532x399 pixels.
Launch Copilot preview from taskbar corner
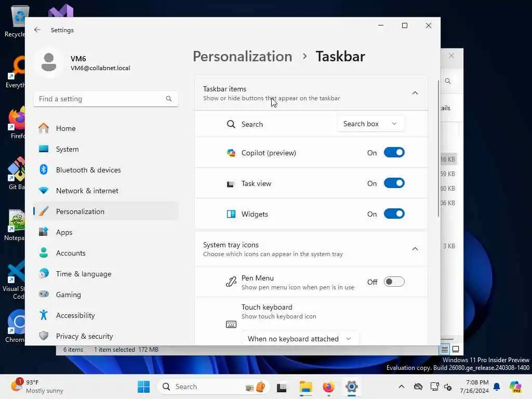click(x=515, y=387)
